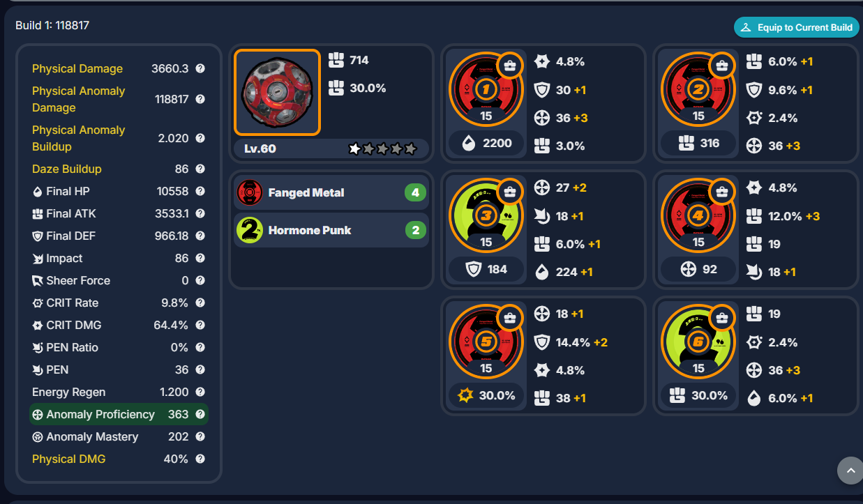Click briefcase icon on disc slot 3
Screen dimensions: 863x504
pyautogui.click(x=510, y=192)
